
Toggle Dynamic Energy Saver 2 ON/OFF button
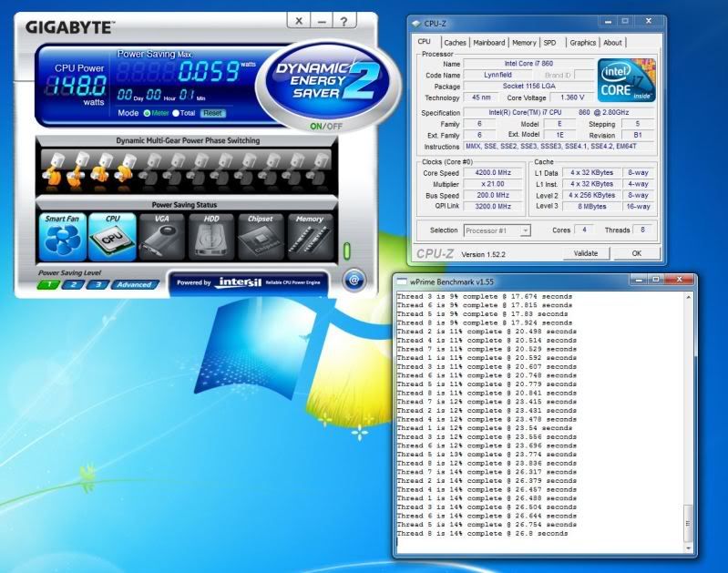(x=326, y=127)
